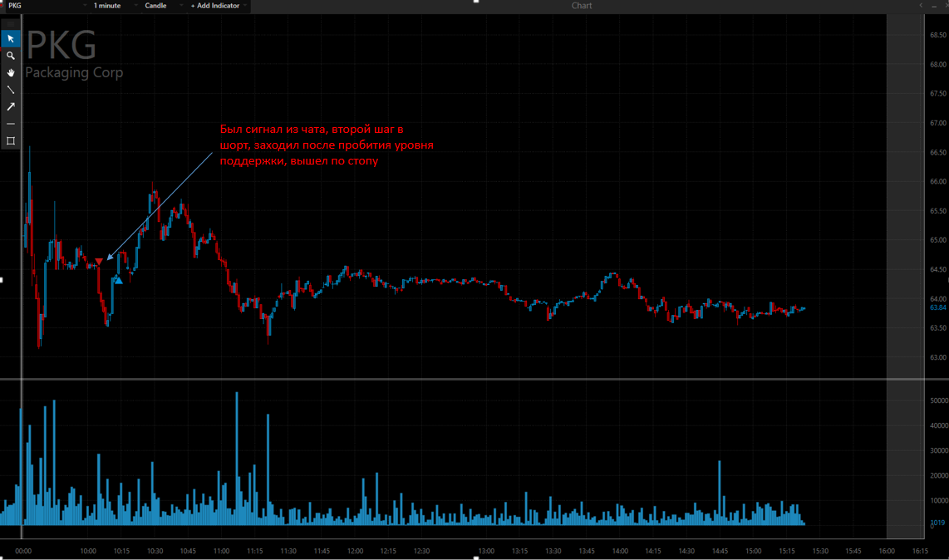This screenshot has height=560, width=949.
Task: Select the trend line drawing tool
Action: tap(10, 90)
